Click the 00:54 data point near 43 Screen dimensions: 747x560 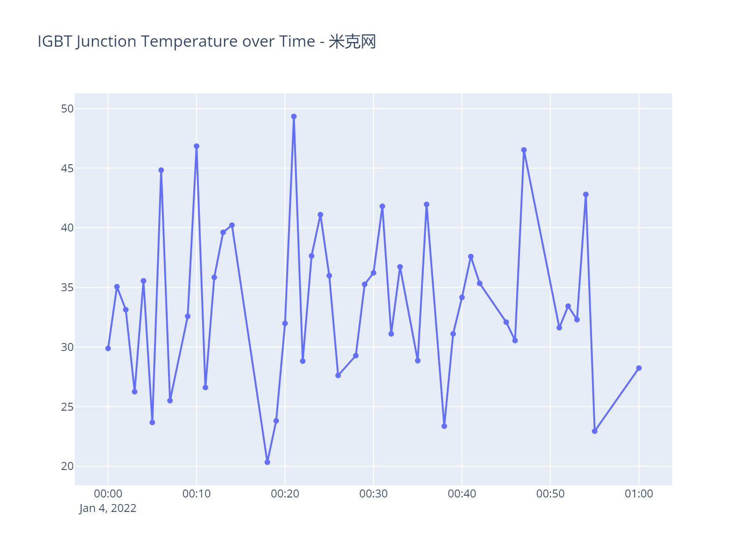click(x=585, y=195)
